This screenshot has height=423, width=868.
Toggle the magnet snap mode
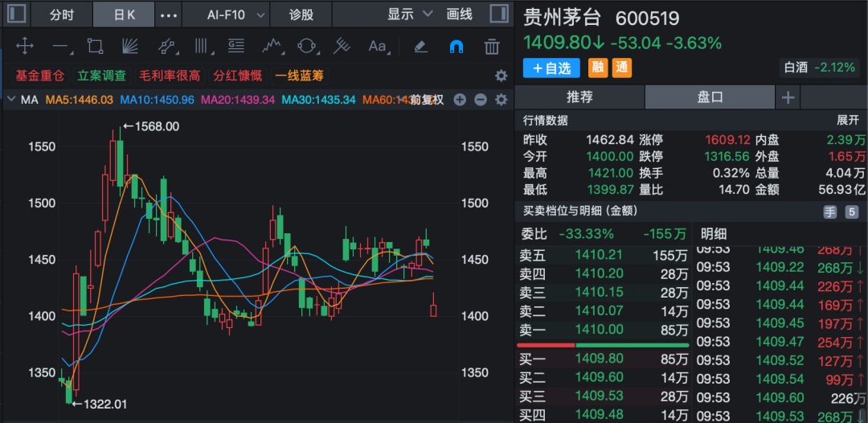click(456, 47)
